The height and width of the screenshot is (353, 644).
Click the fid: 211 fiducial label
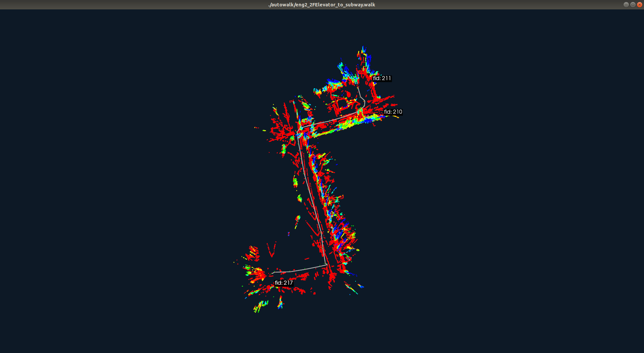[x=382, y=78]
